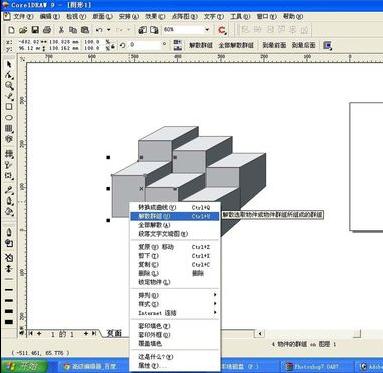
Task: Choose 属性 at context menu bottom
Action: 175,366
